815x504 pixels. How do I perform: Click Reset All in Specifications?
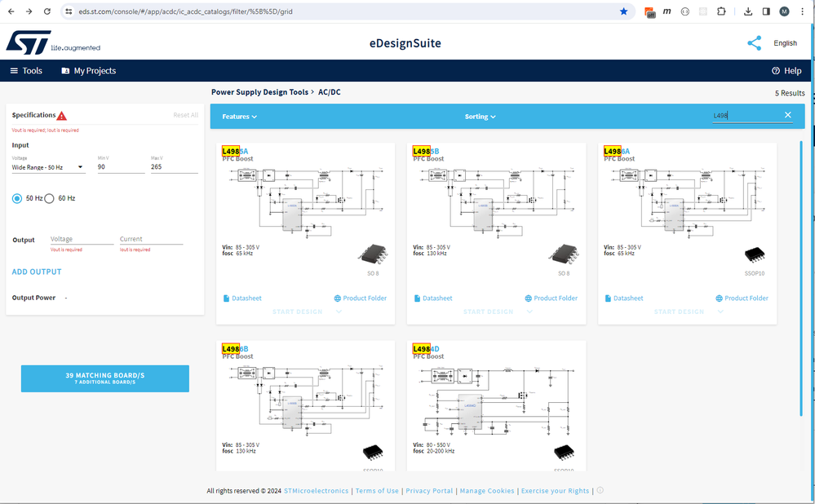pyautogui.click(x=185, y=115)
